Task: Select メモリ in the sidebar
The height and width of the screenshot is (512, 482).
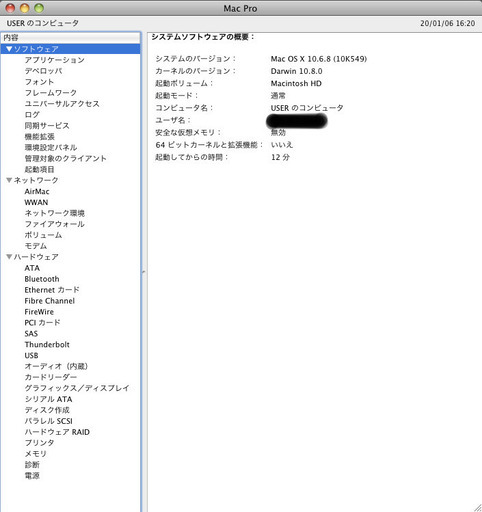Action: point(36,454)
